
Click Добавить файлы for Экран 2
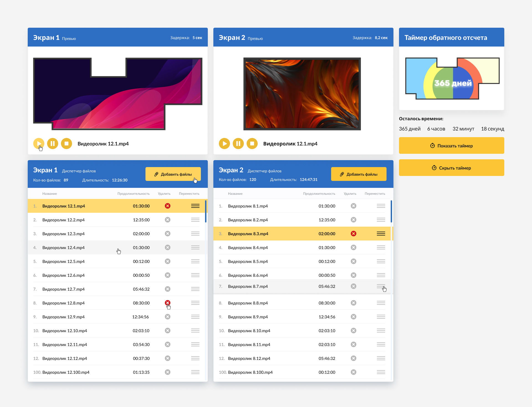[x=359, y=174]
